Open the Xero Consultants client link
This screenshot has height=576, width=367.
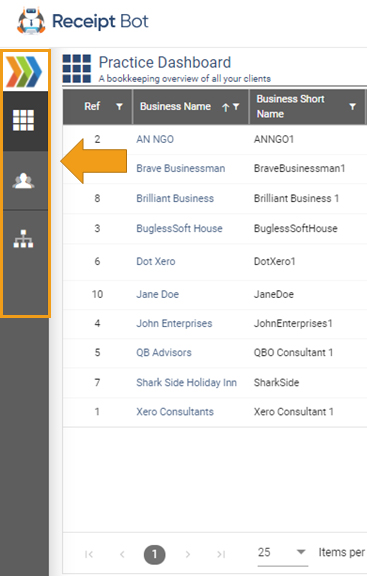click(175, 411)
